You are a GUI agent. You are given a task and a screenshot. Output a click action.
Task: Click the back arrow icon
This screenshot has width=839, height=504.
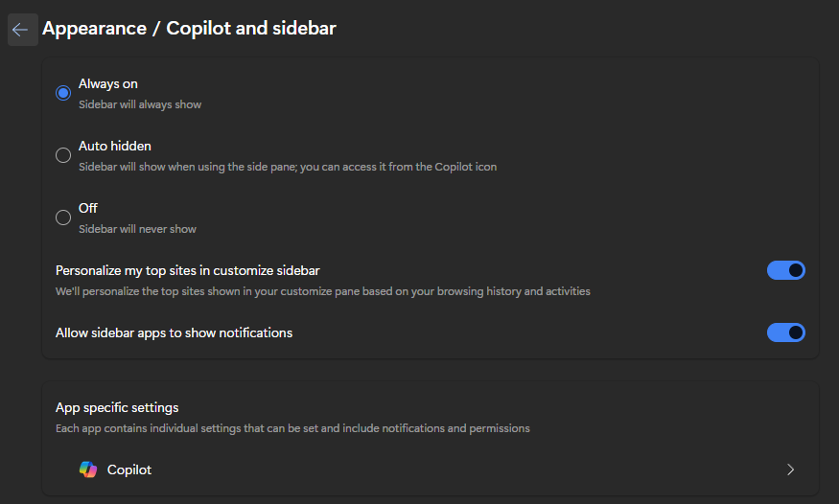pos(20,30)
